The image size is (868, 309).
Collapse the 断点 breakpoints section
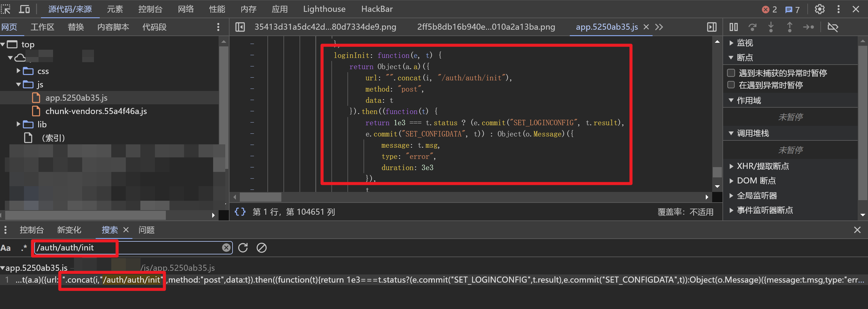pyautogui.click(x=731, y=58)
